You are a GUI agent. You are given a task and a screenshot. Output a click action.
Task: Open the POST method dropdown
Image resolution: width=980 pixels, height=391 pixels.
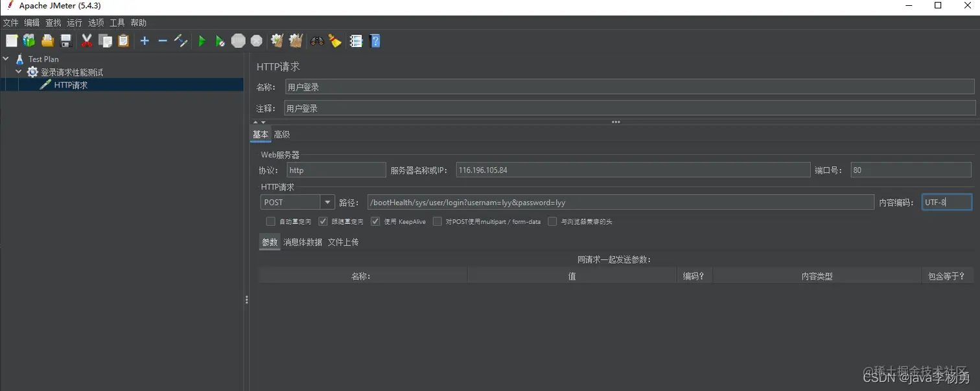pyautogui.click(x=327, y=203)
